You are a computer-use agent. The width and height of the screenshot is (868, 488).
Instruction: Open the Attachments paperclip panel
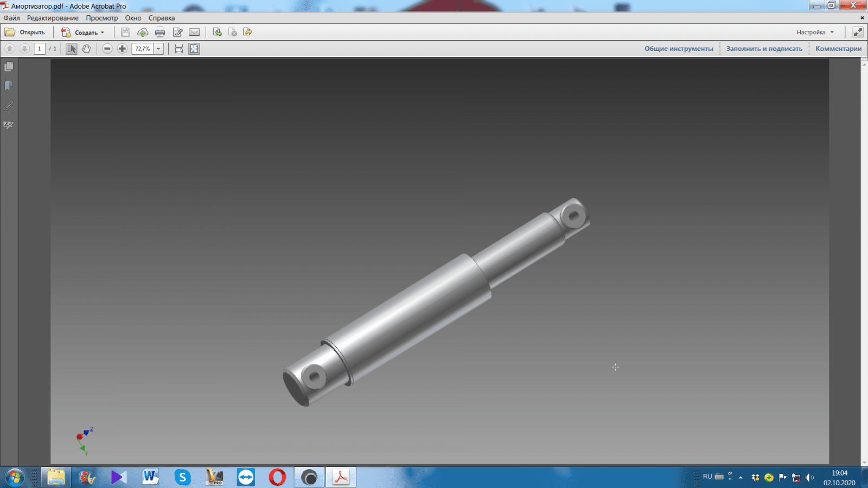point(9,106)
